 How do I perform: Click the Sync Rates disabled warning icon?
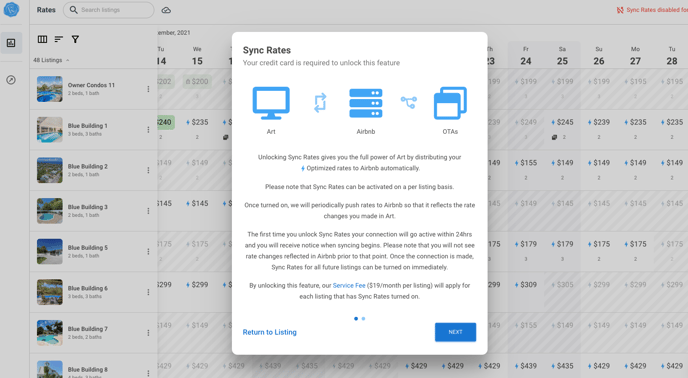[x=620, y=10]
